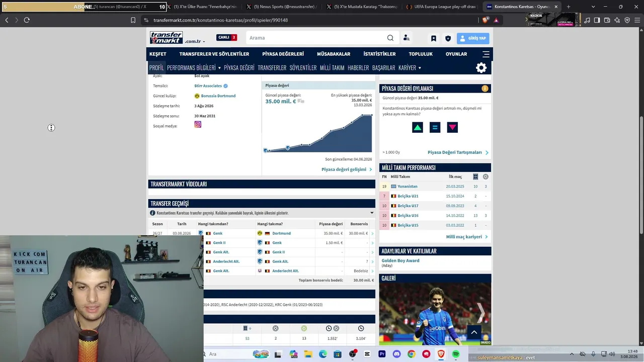Open the KEŞFET menu
The height and width of the screenshot is (362, 644).
pos(157,54)
